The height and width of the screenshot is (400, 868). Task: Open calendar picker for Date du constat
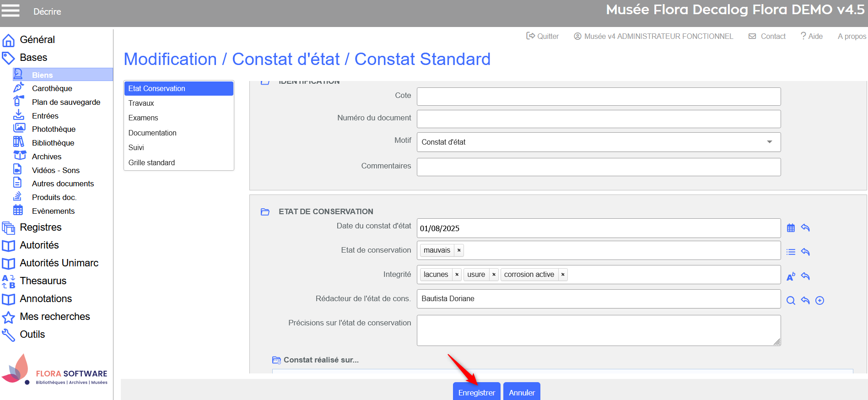791,228
